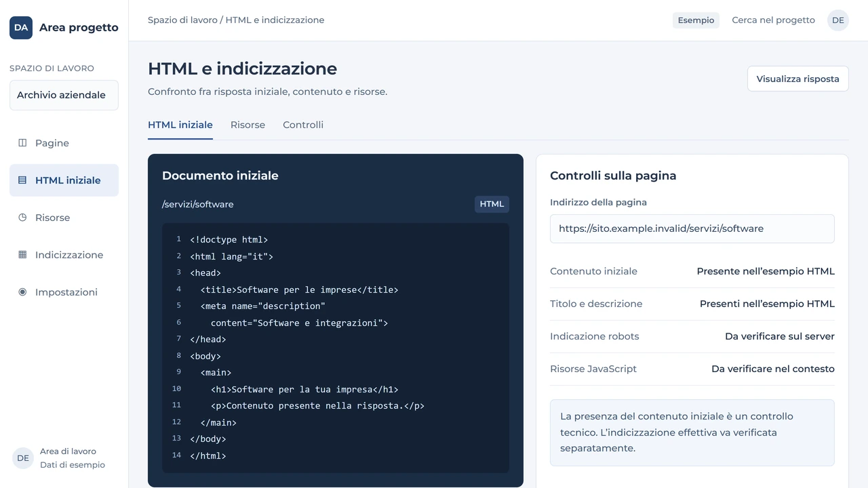
Task: Click the Controlli sulla pagina heading
Action: point(613,176)
